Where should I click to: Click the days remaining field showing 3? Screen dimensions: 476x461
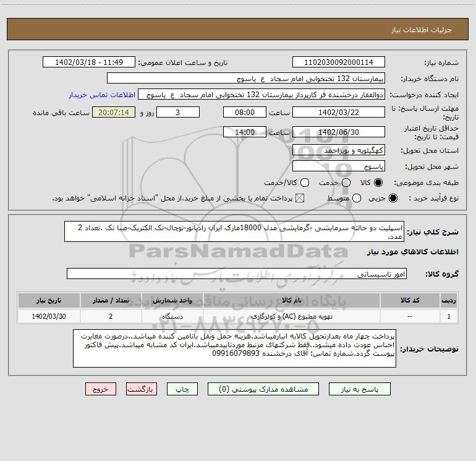(178, 112)
